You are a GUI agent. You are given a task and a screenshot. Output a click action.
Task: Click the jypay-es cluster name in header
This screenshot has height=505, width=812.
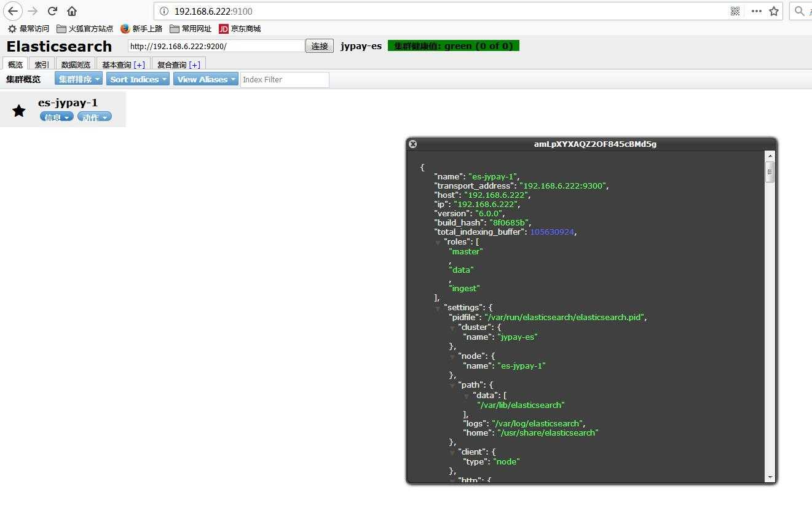pos(361,46)
